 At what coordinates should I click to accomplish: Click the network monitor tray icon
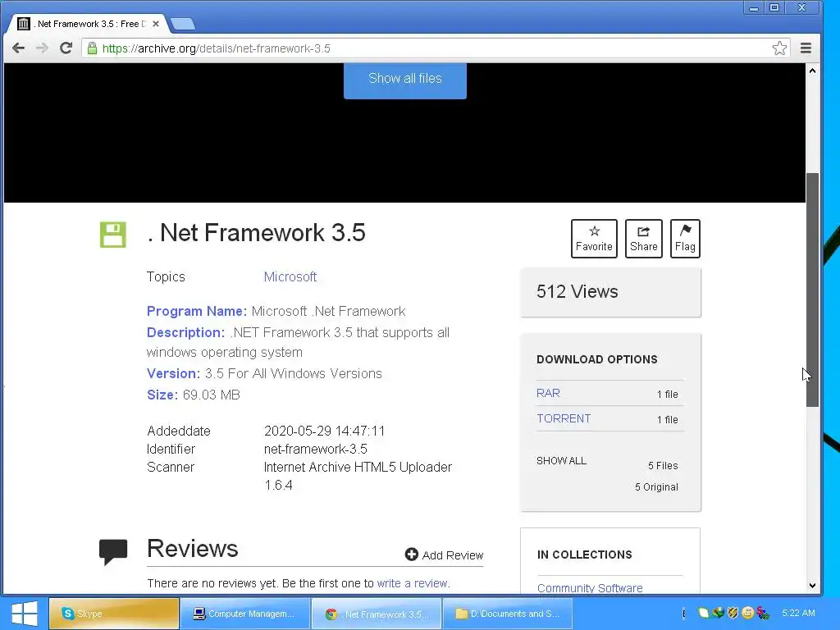click(x=718, y=612)
